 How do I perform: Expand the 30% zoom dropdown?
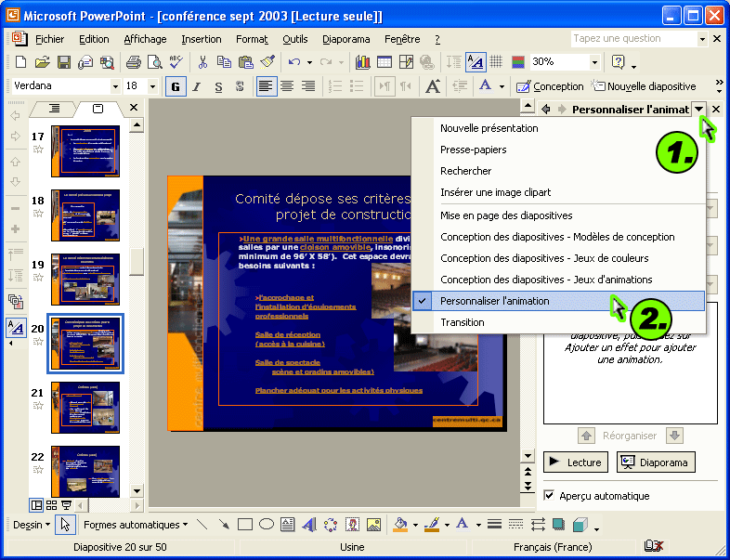(x=594, y=62)
